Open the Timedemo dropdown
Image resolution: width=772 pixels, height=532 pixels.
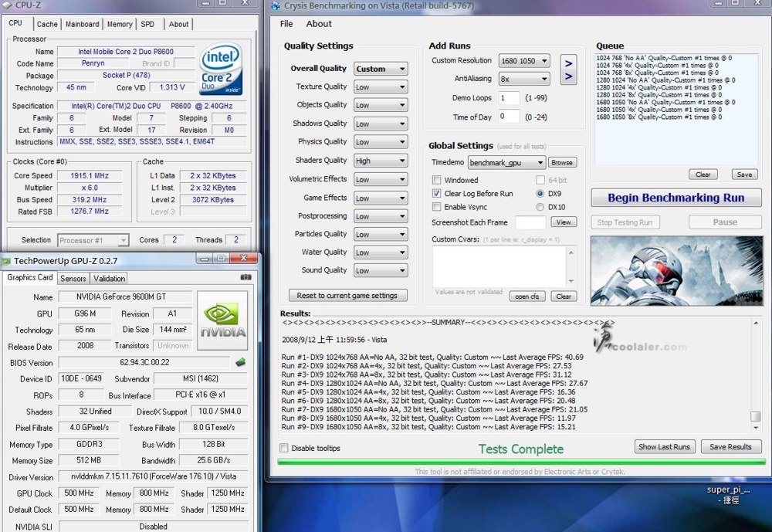click(506, 163)
